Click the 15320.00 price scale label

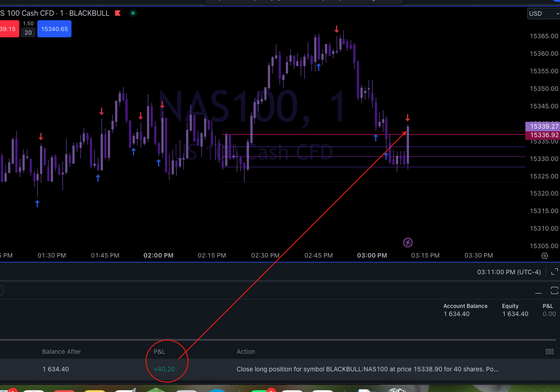pyautogui.click(x=544, y=193)
